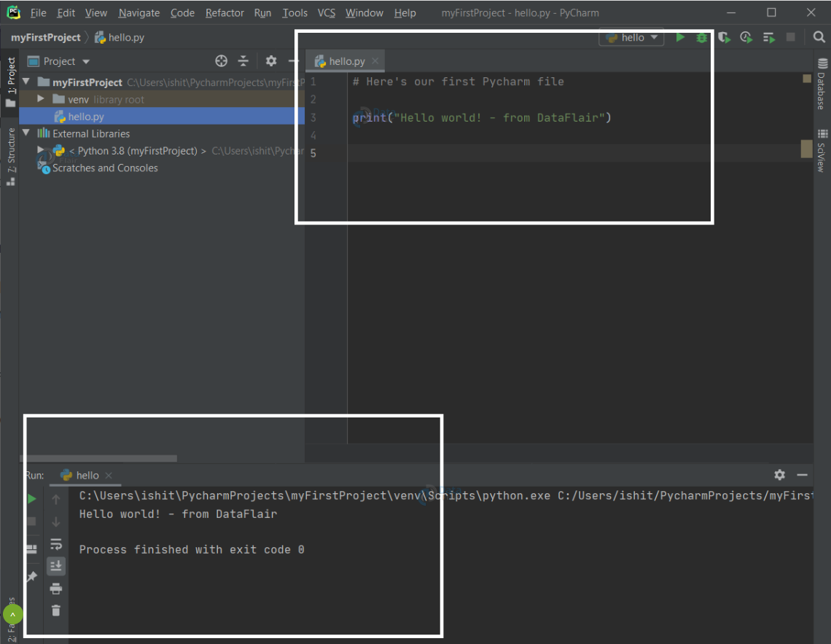Click the green circular arrow badge
The height and width of the screenshot is (644, 831).
12,614
